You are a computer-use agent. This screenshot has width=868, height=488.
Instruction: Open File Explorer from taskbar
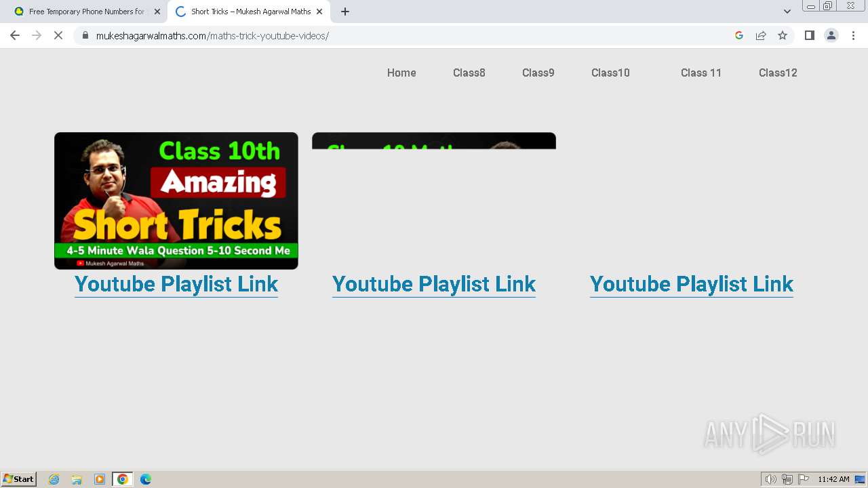(77, 479)
